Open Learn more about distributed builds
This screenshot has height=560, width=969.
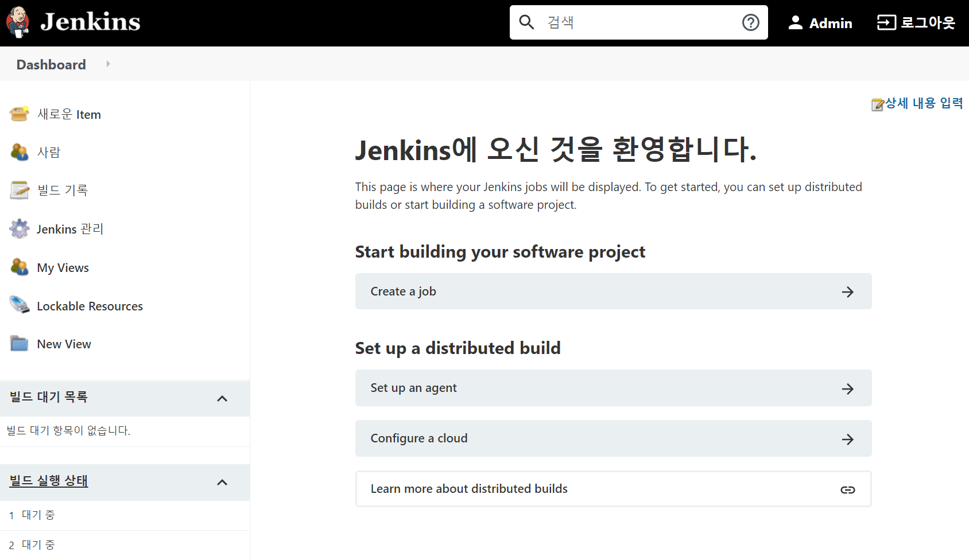pyautogui.click(x=613, y=489)
